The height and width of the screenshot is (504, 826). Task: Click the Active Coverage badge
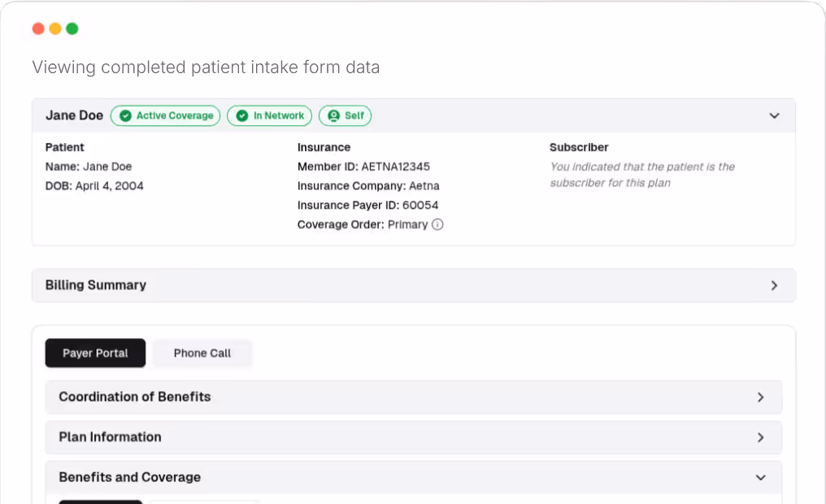165,115
